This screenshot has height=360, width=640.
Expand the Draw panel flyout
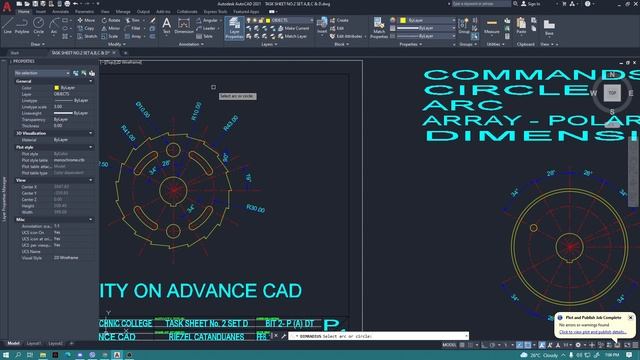[x=37, y=44]
